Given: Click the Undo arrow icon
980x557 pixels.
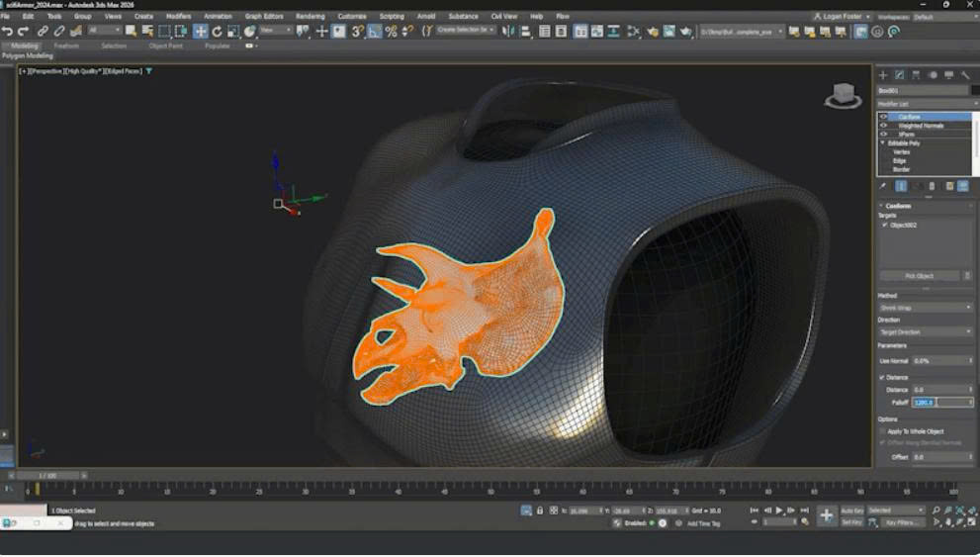Looking at the screenshot, I should click(8, 32).
